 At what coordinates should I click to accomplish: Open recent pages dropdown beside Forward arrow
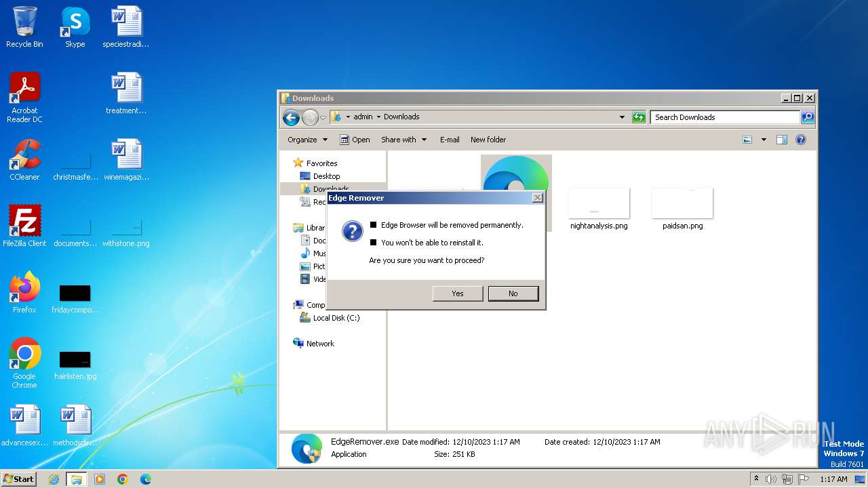click(x=323, y=117)
